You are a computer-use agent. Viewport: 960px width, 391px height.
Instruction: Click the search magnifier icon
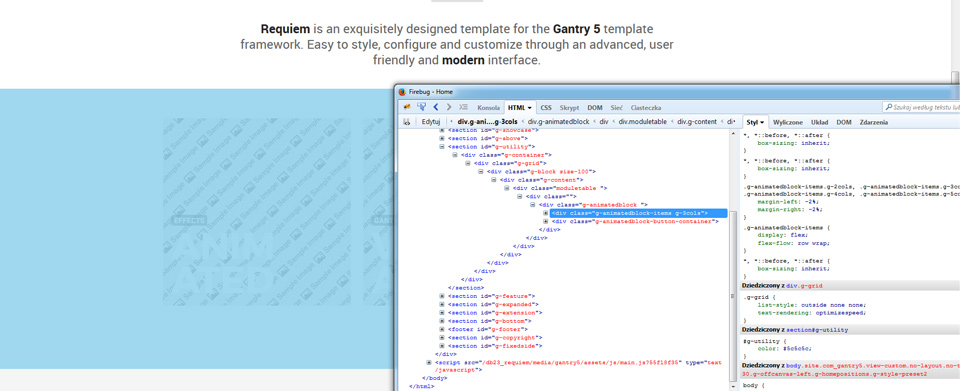point(888,107)
